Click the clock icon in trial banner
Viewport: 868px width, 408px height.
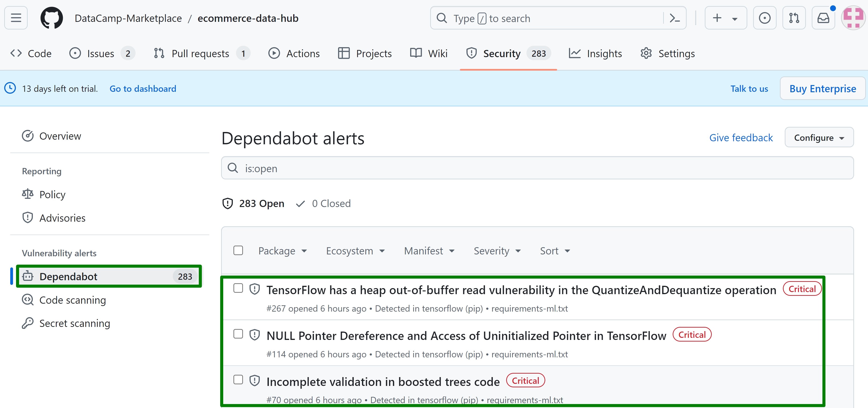(10, 88)
